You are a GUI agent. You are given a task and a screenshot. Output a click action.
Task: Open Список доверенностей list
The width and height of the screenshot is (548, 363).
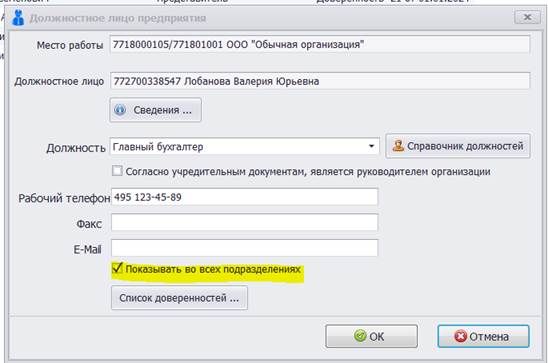point(179,298)
